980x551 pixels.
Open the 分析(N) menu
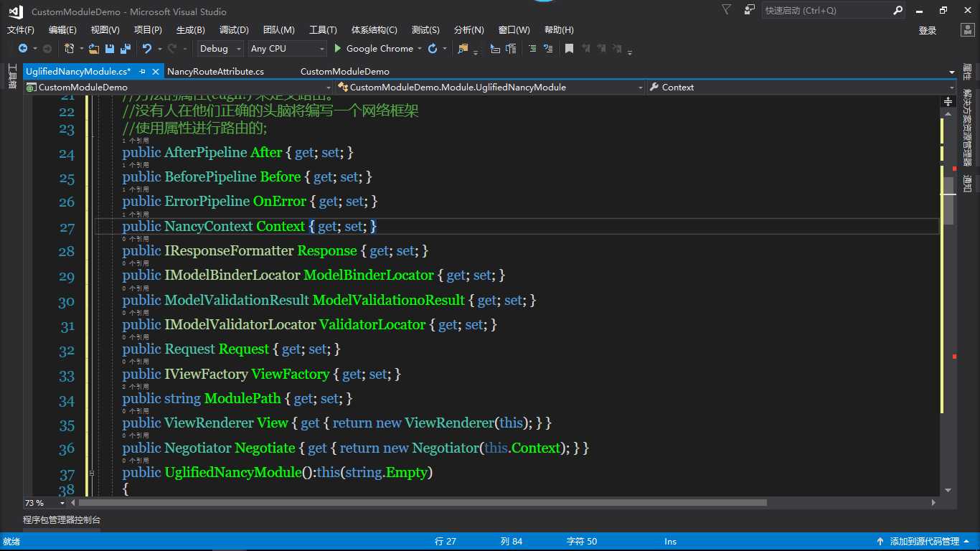click(469, 30)
